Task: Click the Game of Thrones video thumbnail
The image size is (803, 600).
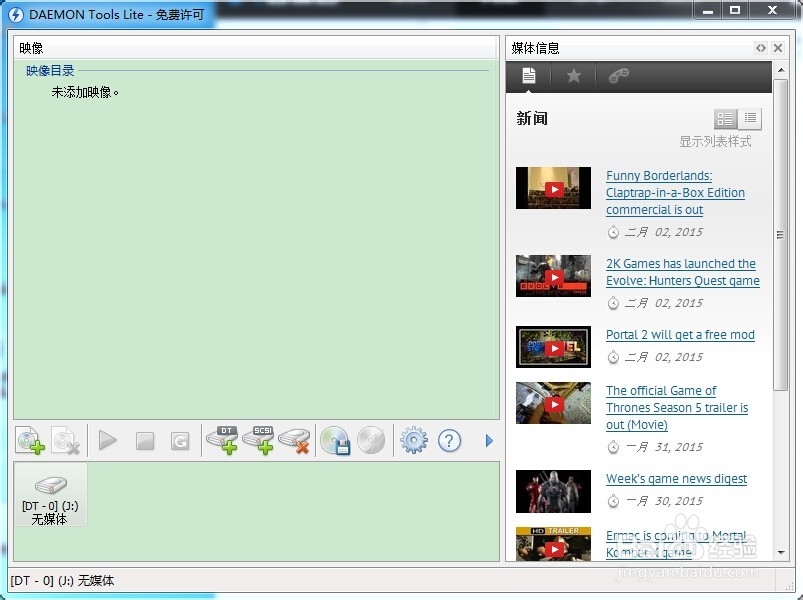Action: (x=553, y=403)
